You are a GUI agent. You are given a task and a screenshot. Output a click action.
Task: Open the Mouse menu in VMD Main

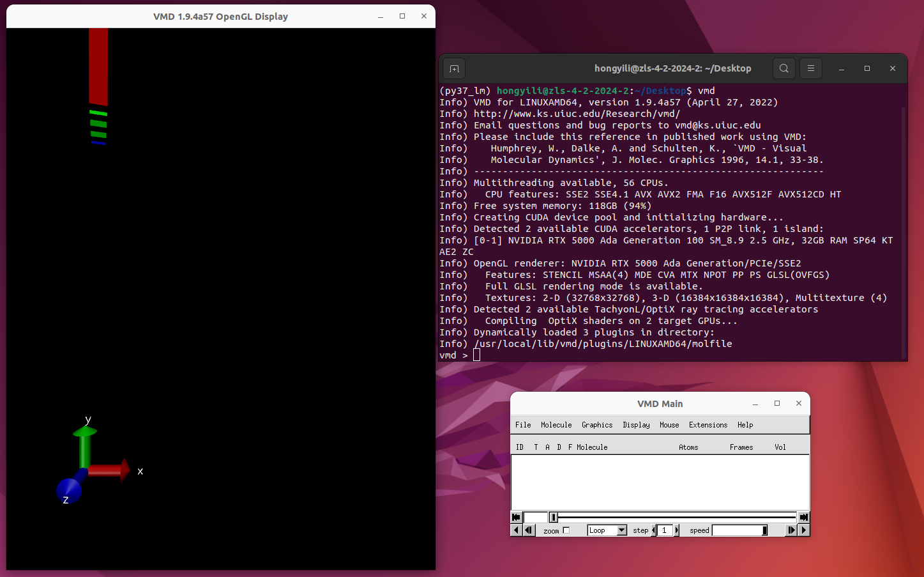click(x=669, y=425)
